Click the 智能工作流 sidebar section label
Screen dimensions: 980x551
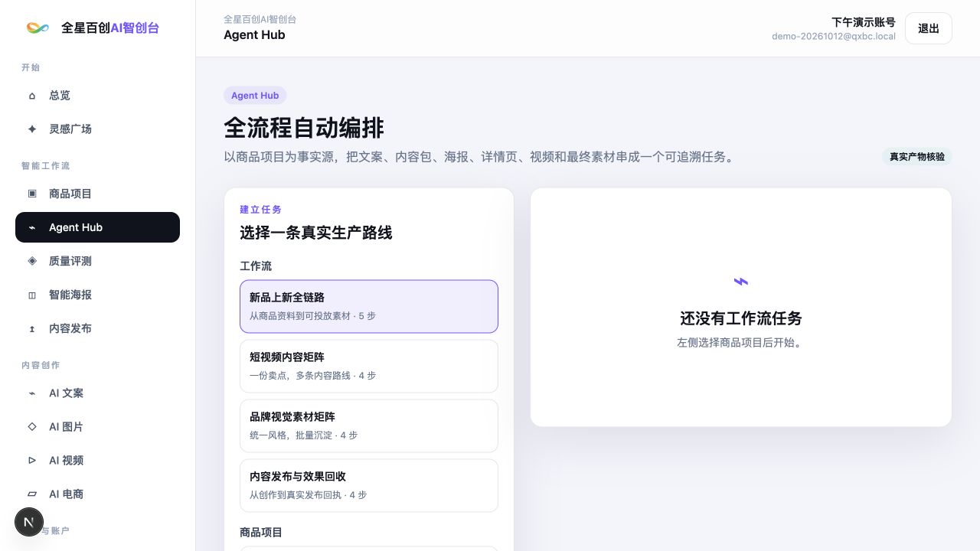click(46, 166)
